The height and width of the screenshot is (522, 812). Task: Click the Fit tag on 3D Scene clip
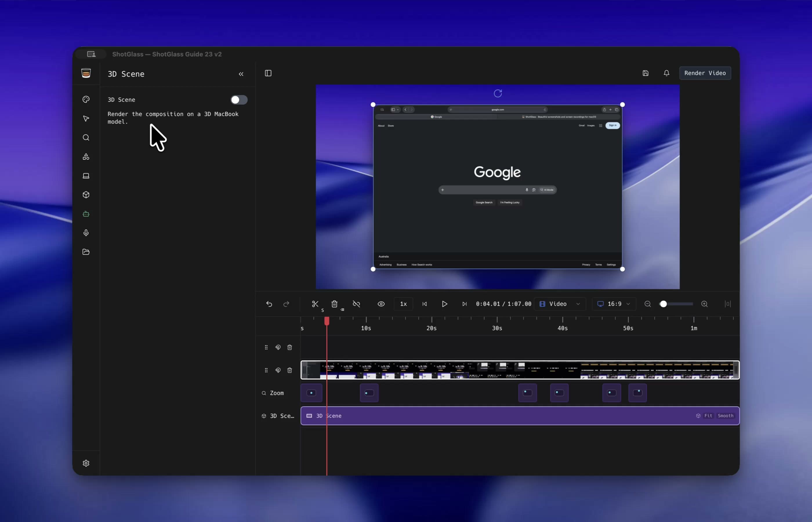click(708, 416)
